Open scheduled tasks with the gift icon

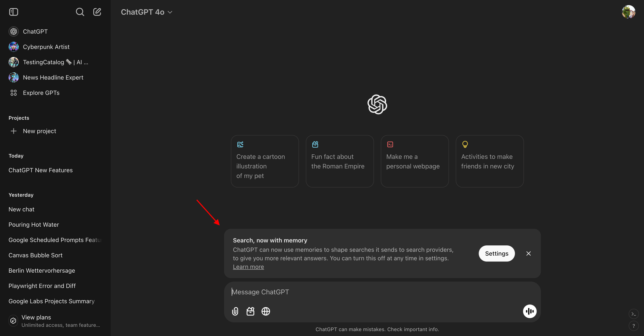[250, 311]
